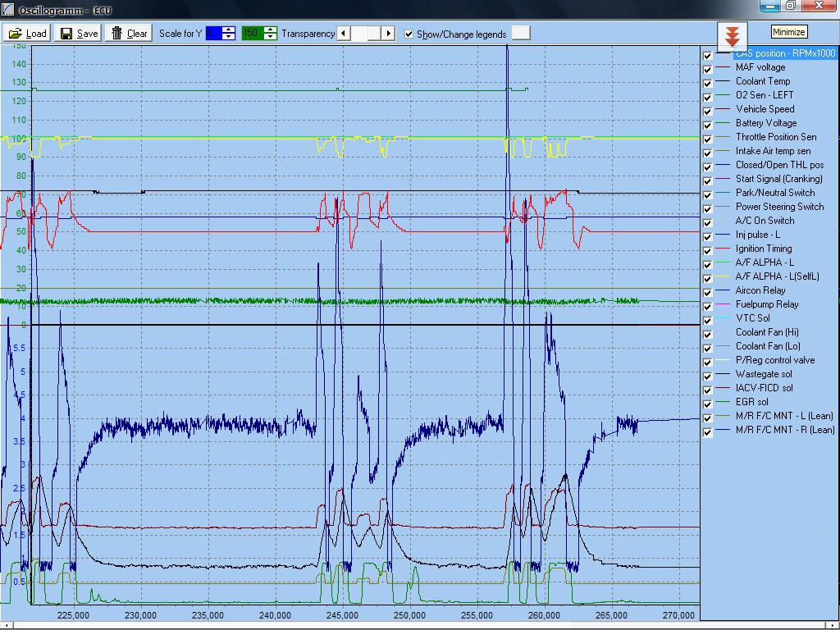Screen dimensions: 840x630
Task: Toggle the Throttle Position Sen checkbox
Action: [708, 139]
